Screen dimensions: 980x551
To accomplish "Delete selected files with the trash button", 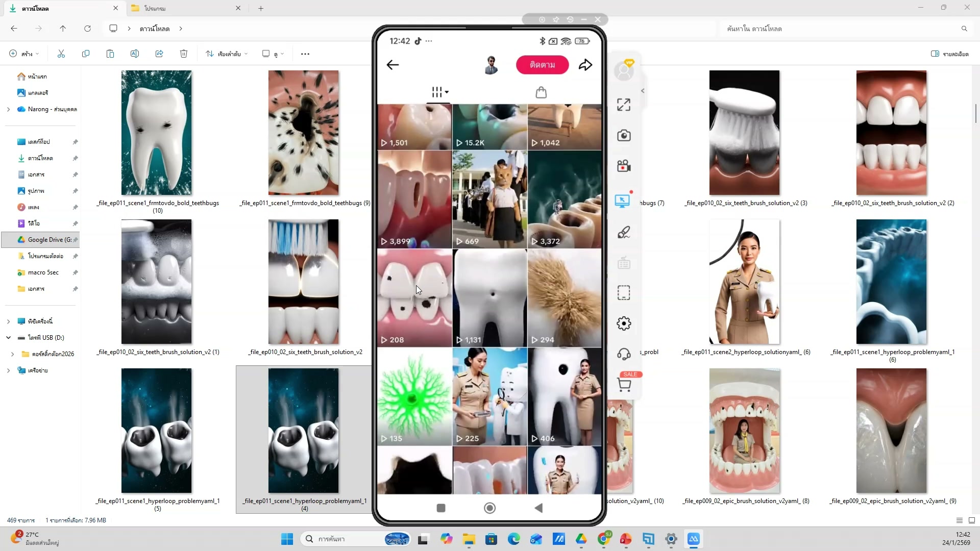I will 183,54.
